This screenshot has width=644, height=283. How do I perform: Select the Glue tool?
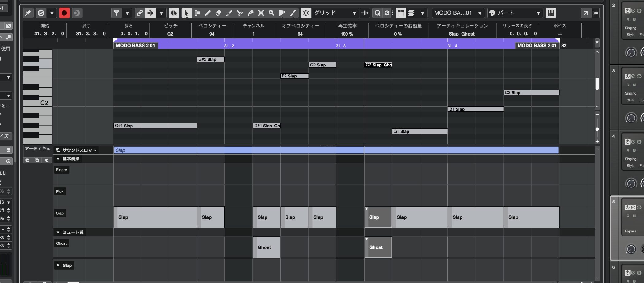(x=251, y=13)
